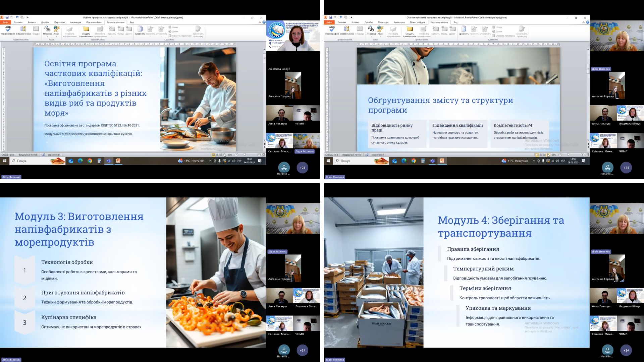This screenshot has width=644, height=362.
Task: Open Вставка tab in title-slide PowerPoint window
Action: (x=32, y=22)
